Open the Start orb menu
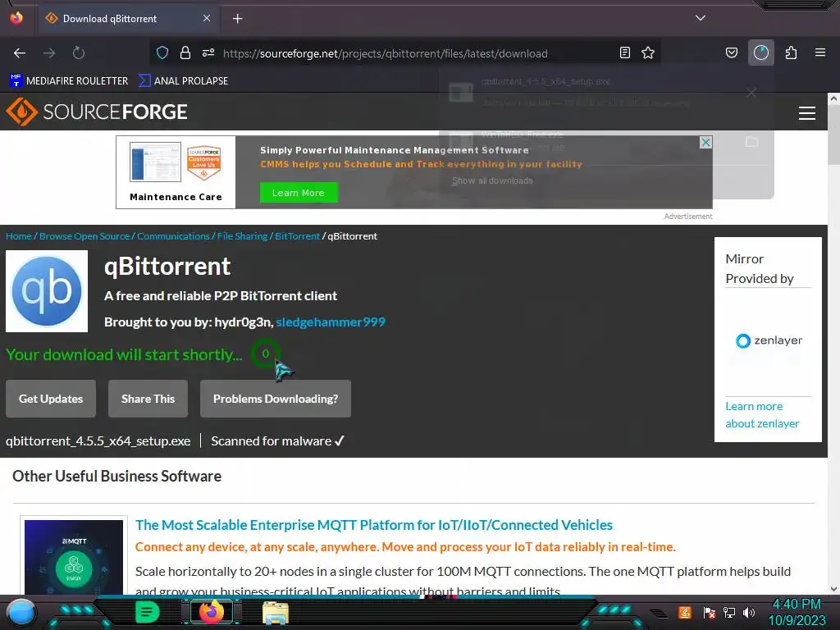 (21, 612)
